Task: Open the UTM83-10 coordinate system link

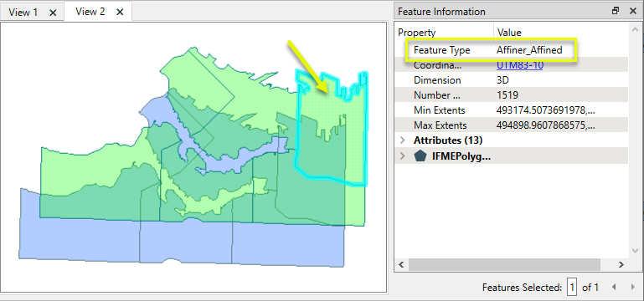Action: (x=519, y=65)
